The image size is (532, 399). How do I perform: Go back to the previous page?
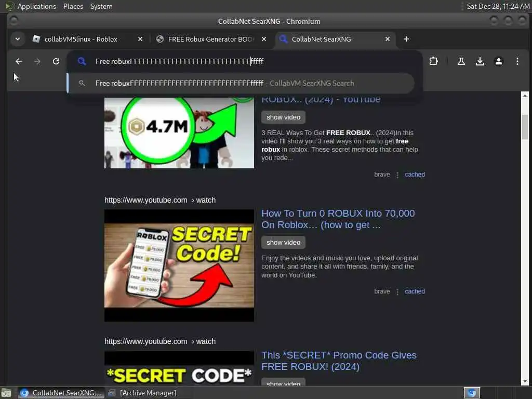[x=19, y=61]
